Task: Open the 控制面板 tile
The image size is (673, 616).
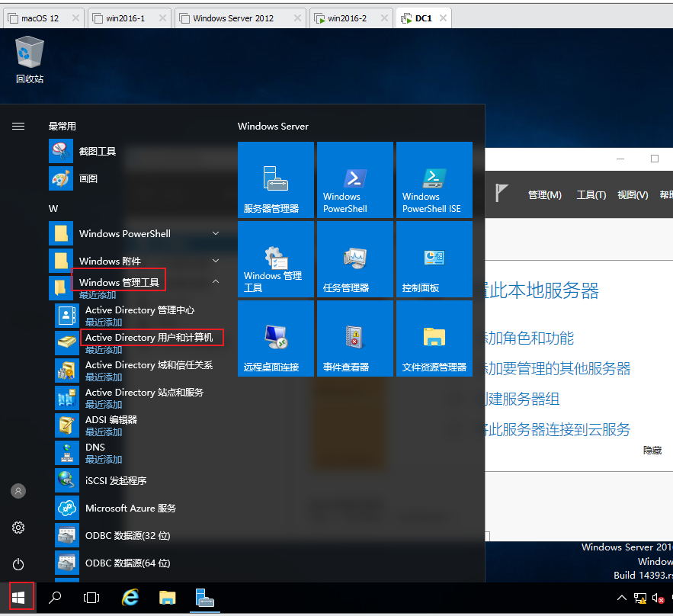Action: click(x=434, y=259)
